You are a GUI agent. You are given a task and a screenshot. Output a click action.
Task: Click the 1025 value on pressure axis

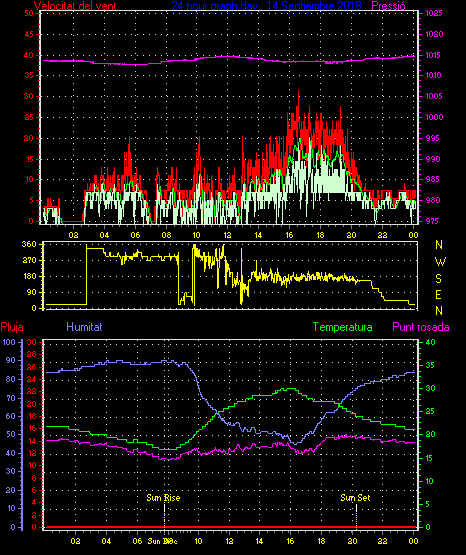pos(434,13)
